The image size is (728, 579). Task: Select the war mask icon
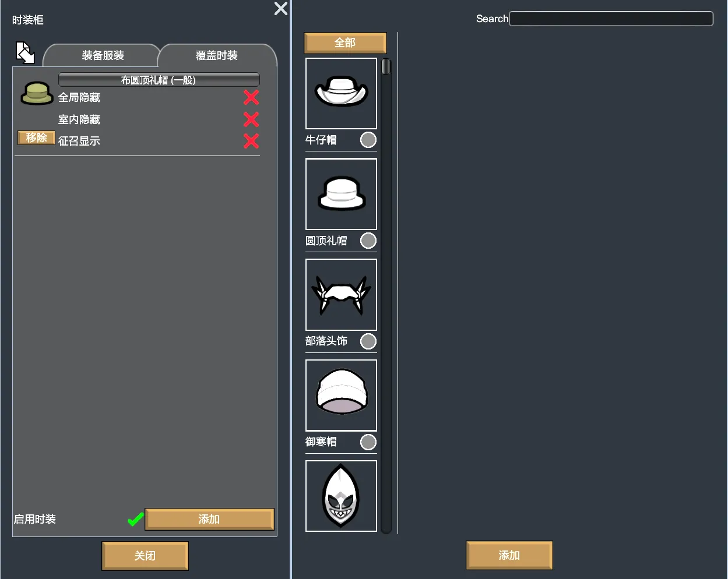(341, 496)
